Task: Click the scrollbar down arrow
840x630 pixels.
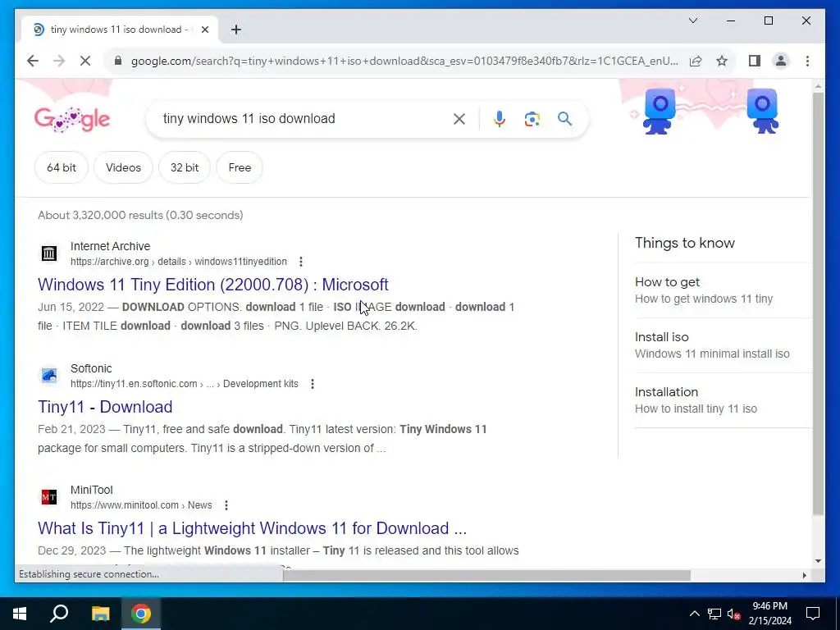Action: pyautogui.click(x=818, y=561)
